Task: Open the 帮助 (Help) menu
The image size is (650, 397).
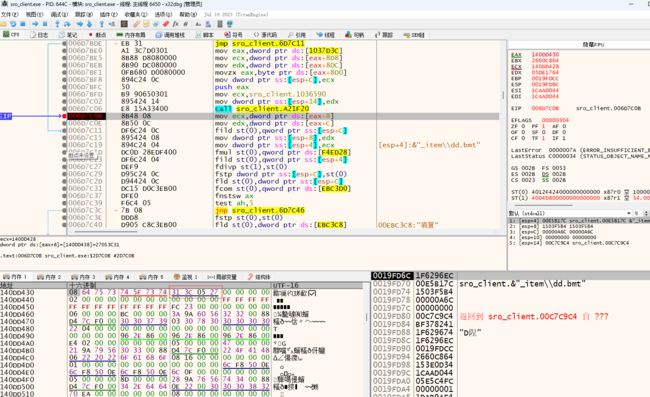Action: pos(188,15)
